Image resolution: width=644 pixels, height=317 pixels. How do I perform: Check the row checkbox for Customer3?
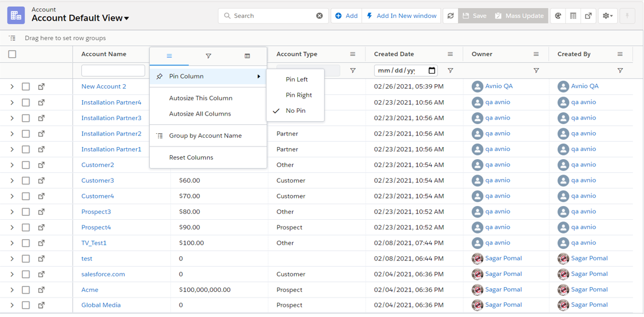[26, 180]
